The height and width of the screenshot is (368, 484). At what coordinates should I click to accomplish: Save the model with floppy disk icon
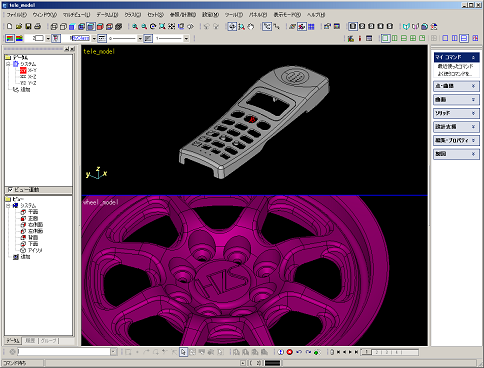click(28, 26)
